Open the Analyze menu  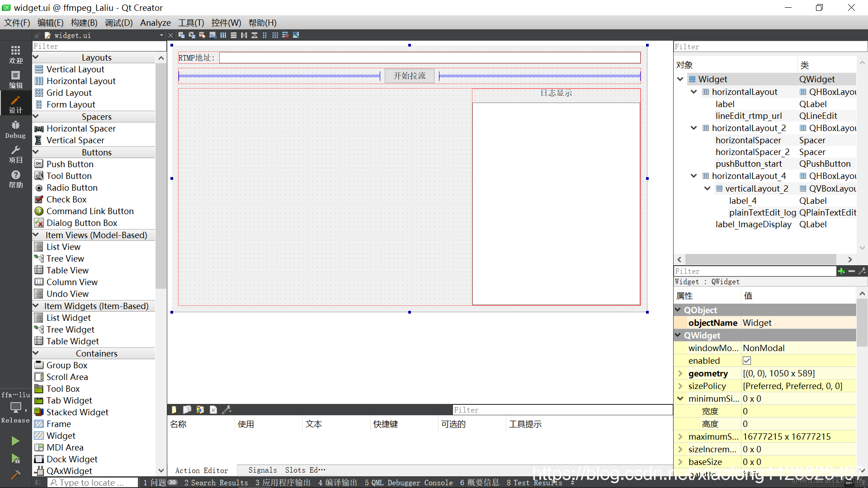(x=155, y=23)
